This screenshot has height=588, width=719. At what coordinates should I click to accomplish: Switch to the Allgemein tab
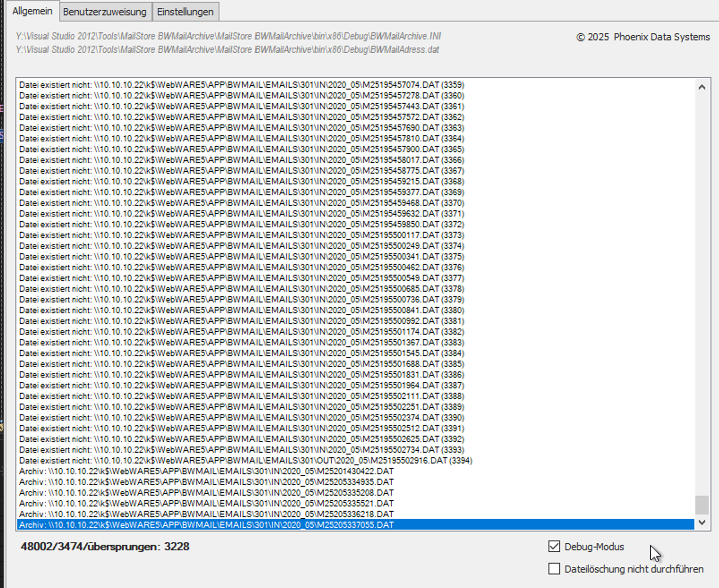pos(32,11)
